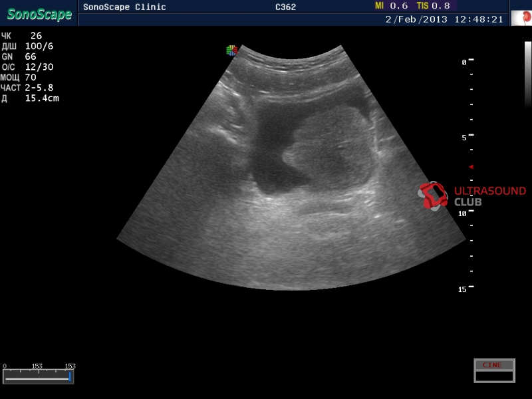Click the 'ЧАСТ 2-5.8' frequency parameter

click(27, 88)
